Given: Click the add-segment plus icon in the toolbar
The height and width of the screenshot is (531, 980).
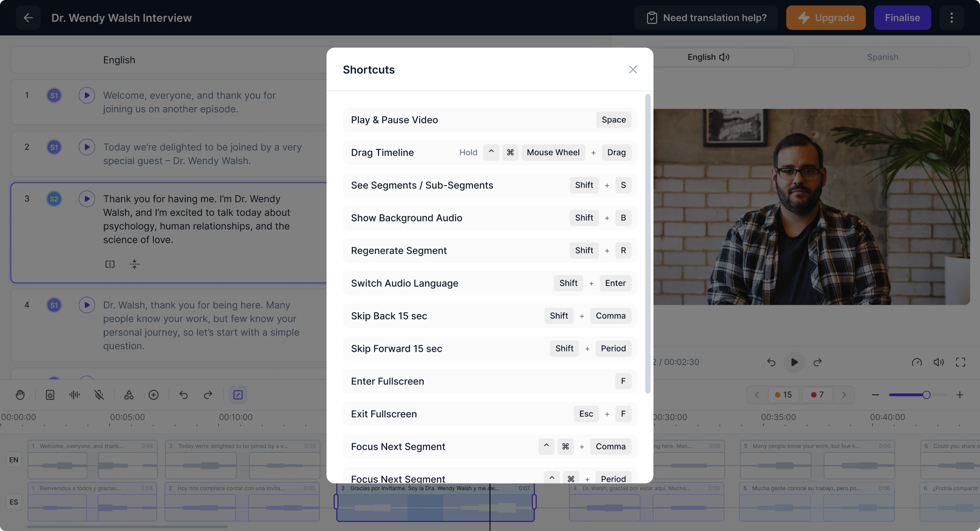Looking at the screenshot, I should tap(154, 395).
